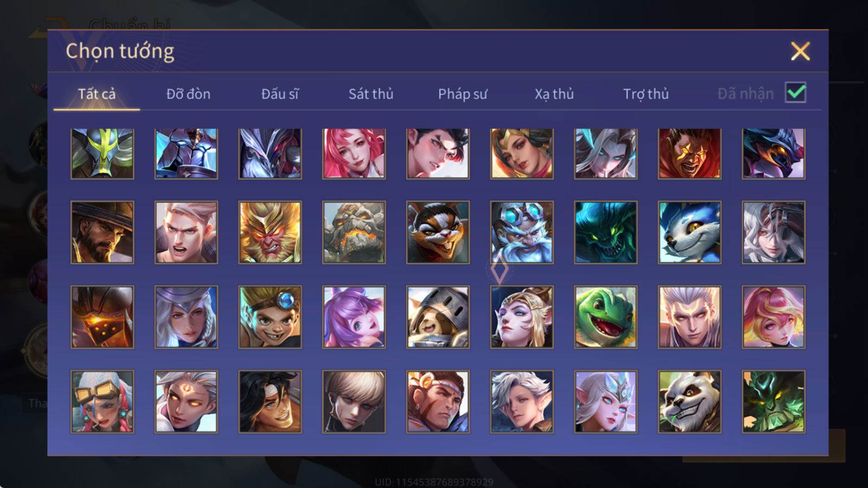Select the bearded cowboy hat hero
Viewport: 868px width, 488px height.
pyautogui.click(x=102, y=233)
